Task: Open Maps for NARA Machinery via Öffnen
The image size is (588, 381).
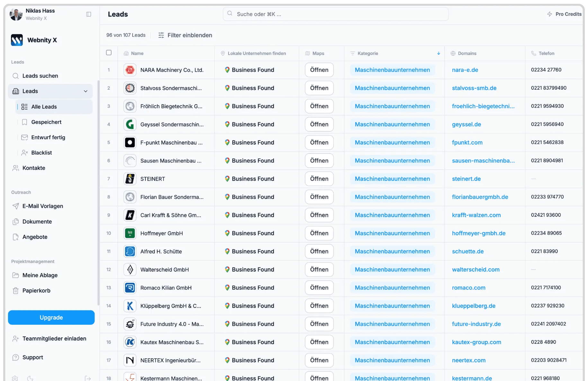Action: tap(319, 70)
